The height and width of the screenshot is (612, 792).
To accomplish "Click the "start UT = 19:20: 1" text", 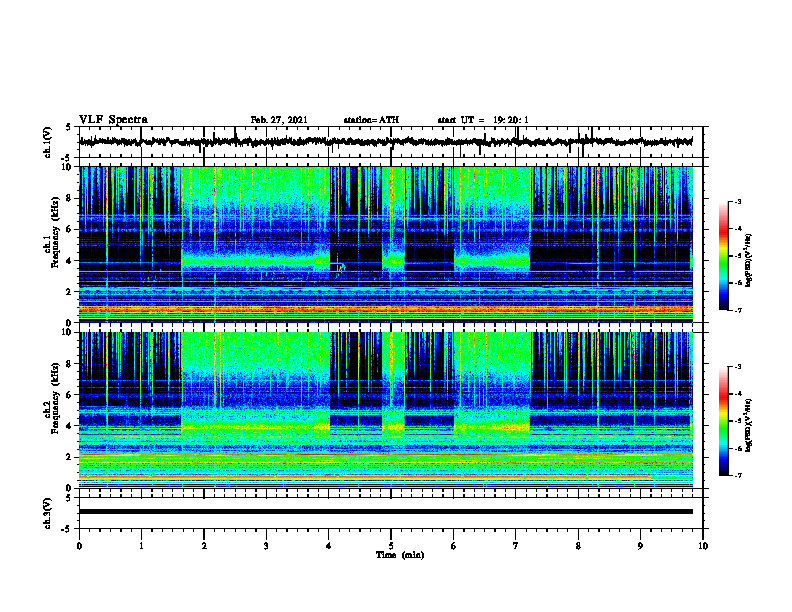I will point(483,120).
